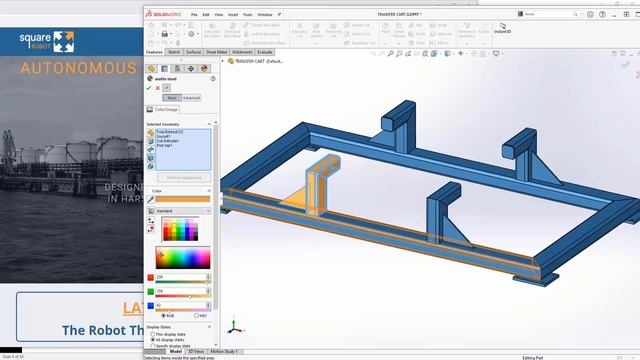Expand the flyout feature tree arrow
Viewport: 640px width, 360px height.
pos(223,61)
